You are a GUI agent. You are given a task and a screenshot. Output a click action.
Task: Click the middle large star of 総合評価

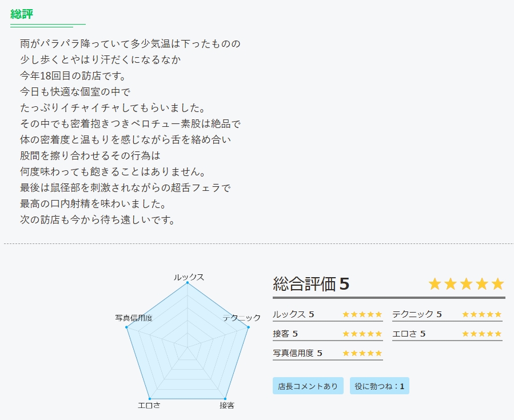[466, 283]
